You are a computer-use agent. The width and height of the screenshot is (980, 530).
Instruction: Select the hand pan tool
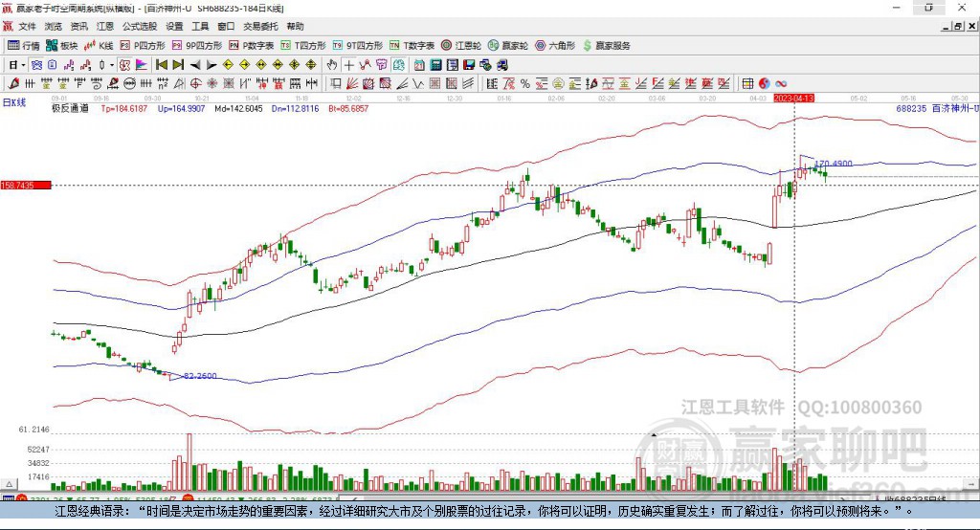332,65
